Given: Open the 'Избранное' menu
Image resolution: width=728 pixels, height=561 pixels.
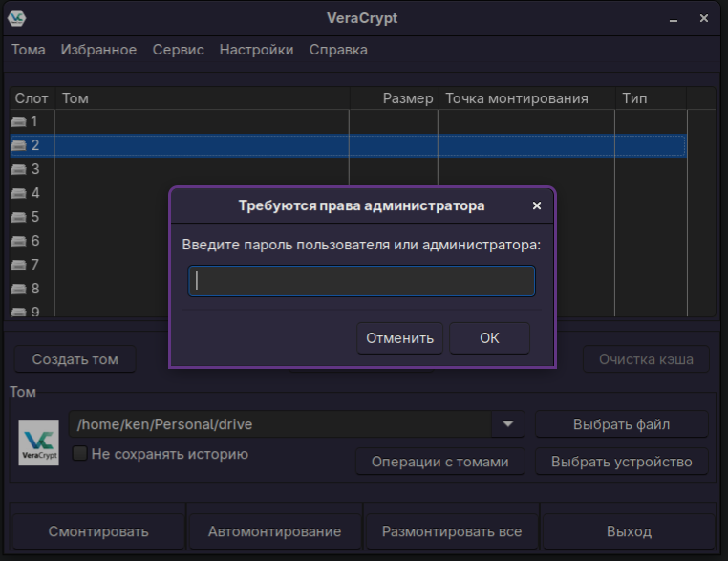Looking at the screenshot, I should click(x=98, y=50).
